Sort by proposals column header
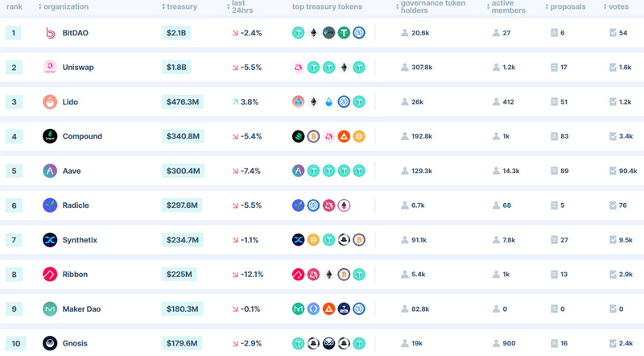Screen dimensions: 644x356 click(x=566, y=6)
